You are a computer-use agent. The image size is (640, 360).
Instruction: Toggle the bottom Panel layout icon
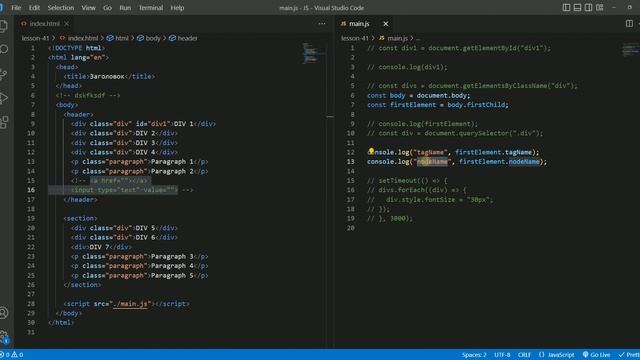(577, 7)
